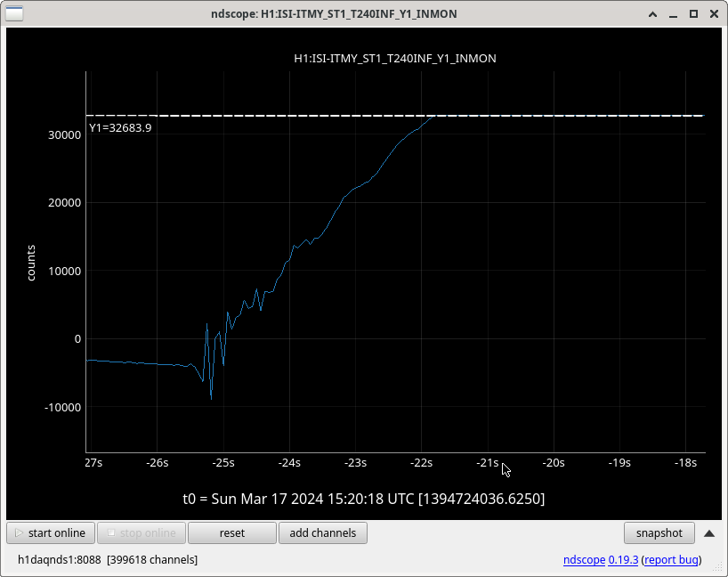Click the start online play button

coord(51,532)
